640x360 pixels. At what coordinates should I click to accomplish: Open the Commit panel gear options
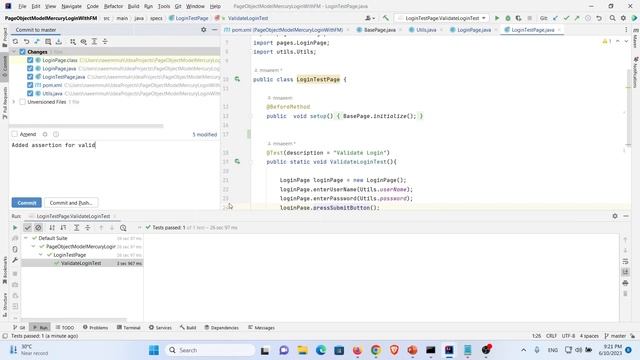point(204,30)
